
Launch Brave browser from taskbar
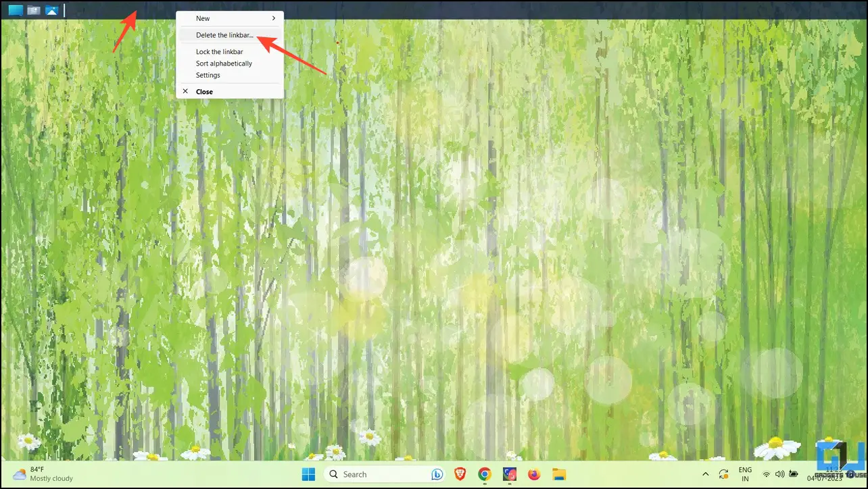pyautogui.click(x=460, y=474)
